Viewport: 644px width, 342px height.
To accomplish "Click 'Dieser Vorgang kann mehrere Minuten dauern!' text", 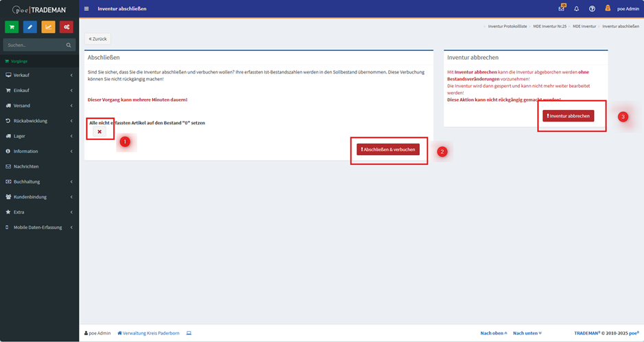I will [x=137, y=100].
